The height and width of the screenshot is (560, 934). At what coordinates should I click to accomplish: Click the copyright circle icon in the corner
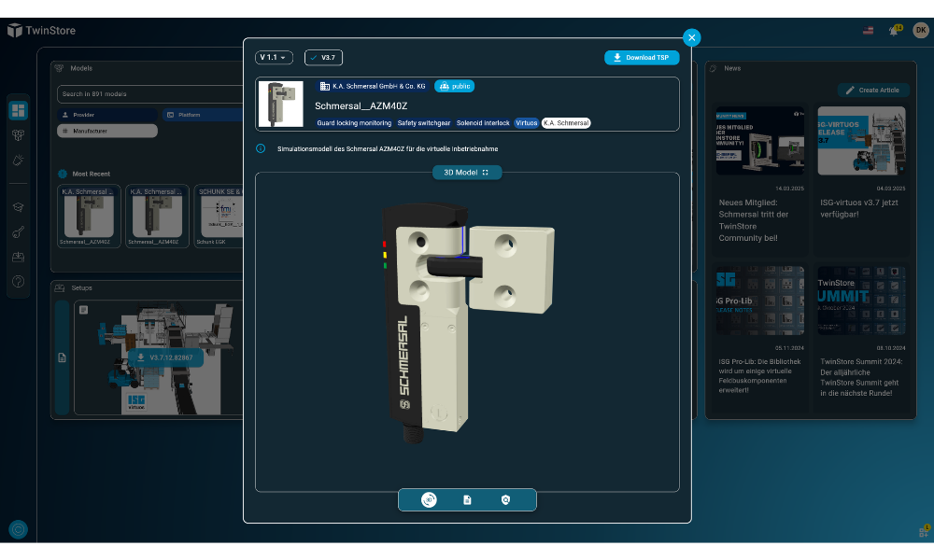(19, 529)
